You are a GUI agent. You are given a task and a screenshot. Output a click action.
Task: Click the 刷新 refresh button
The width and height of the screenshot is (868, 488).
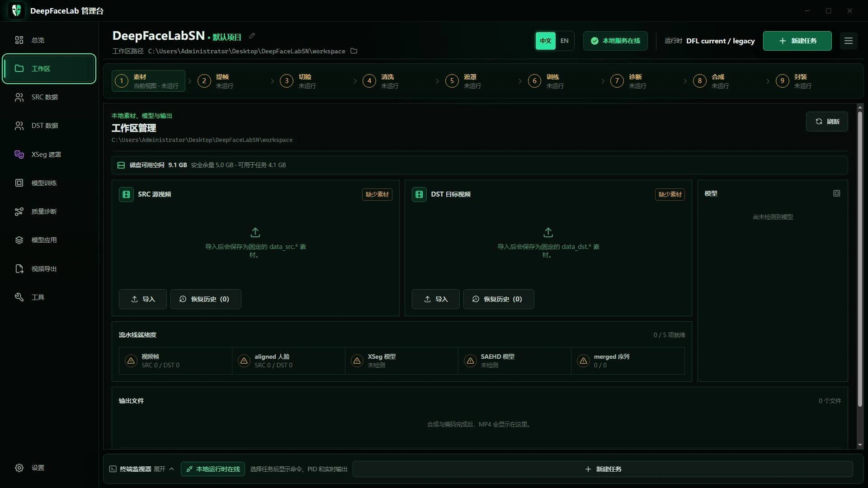coord(827,122)
